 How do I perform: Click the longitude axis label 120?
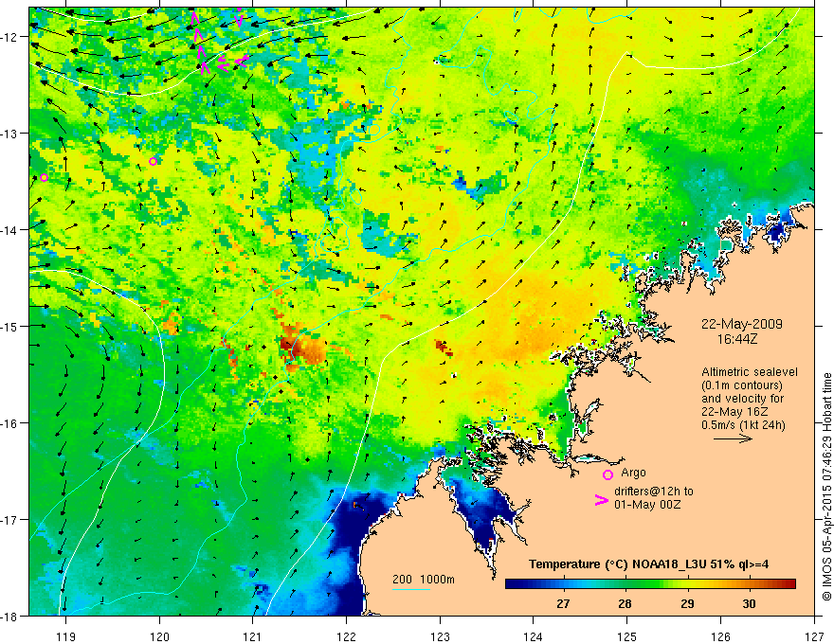click(x=159, y=636)
